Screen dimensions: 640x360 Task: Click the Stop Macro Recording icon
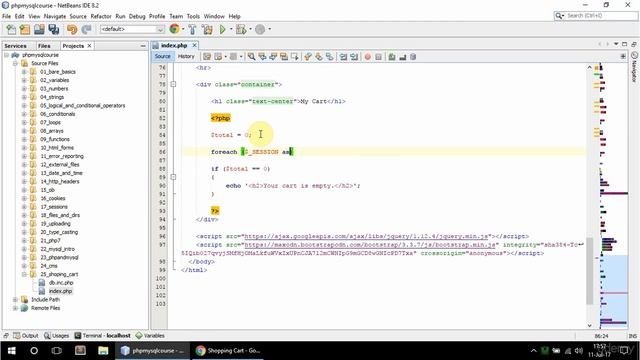click(378, 57)
